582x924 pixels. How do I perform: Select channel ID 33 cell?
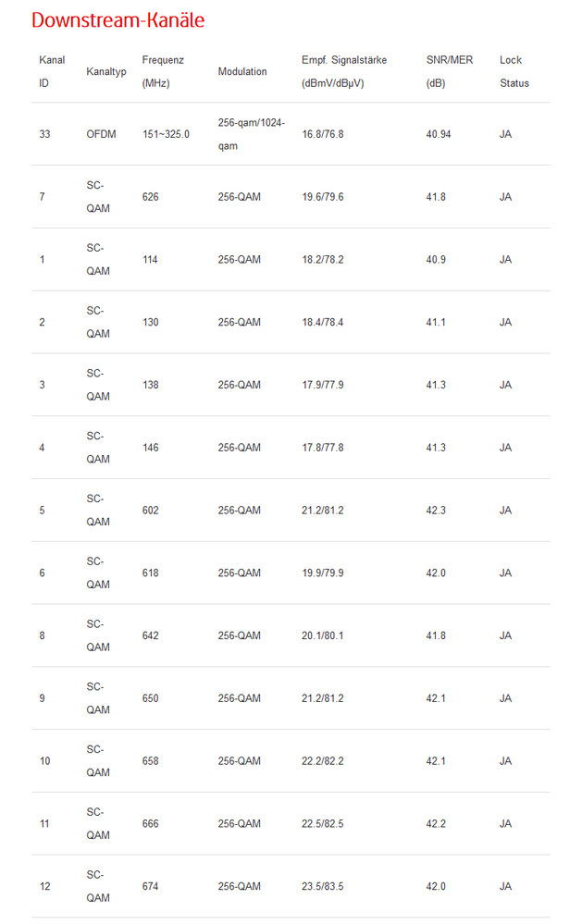[x=44, y=134]
